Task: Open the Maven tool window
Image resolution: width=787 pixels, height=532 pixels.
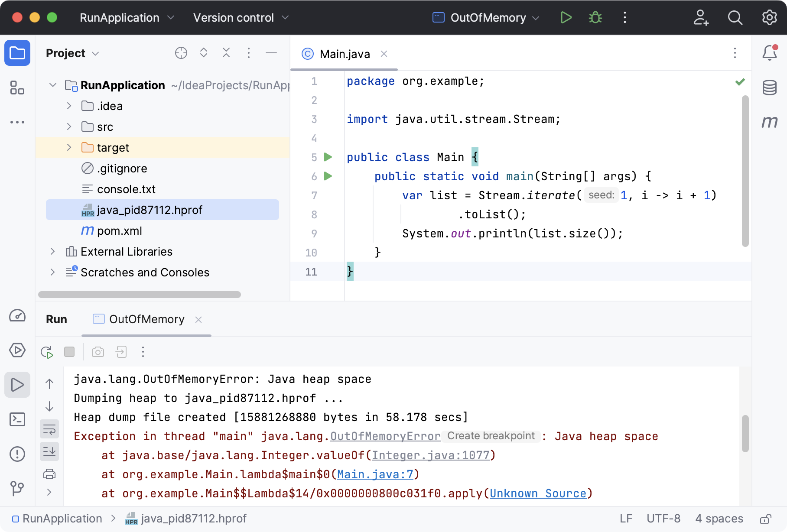Action: point(770,122)
